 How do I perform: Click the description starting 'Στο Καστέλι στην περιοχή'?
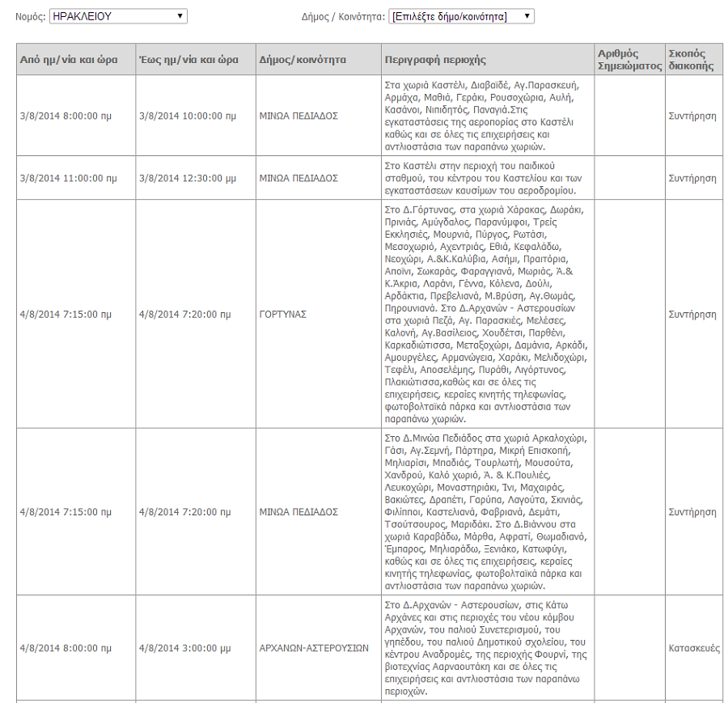(x=486, y=177)
